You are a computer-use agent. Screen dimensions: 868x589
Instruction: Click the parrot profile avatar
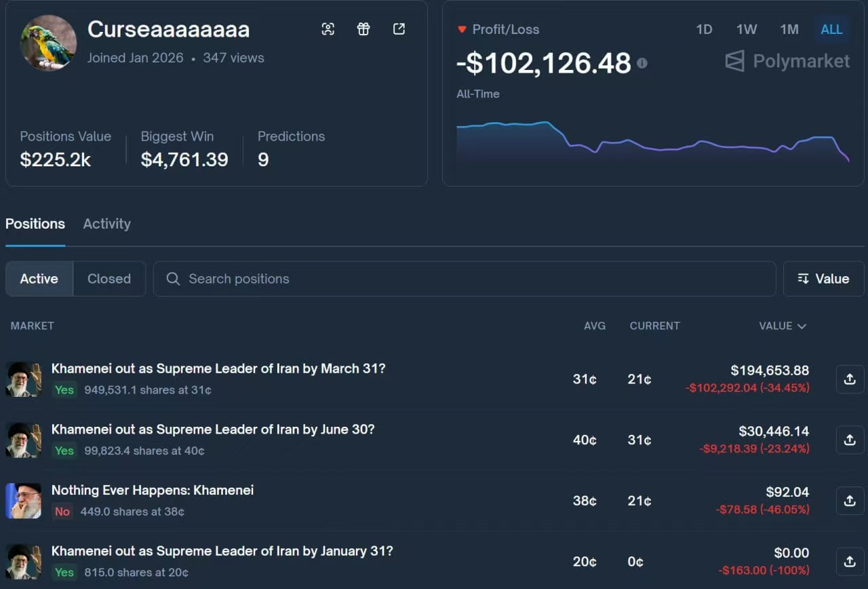click(x=48, y=43)
